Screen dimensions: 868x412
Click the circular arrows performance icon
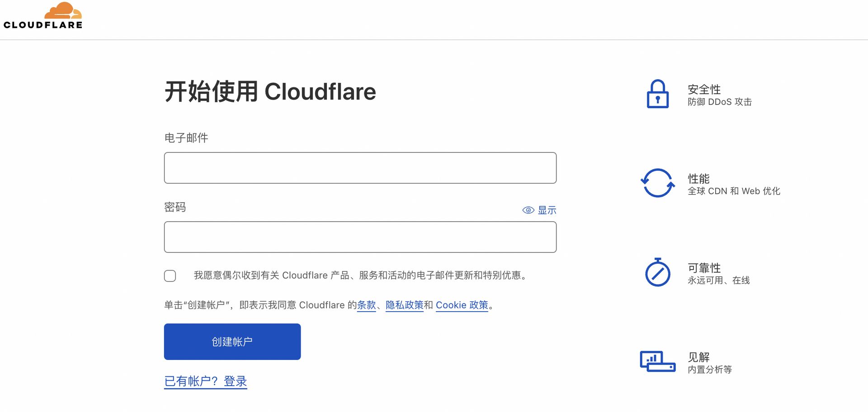tap(658, 184)
